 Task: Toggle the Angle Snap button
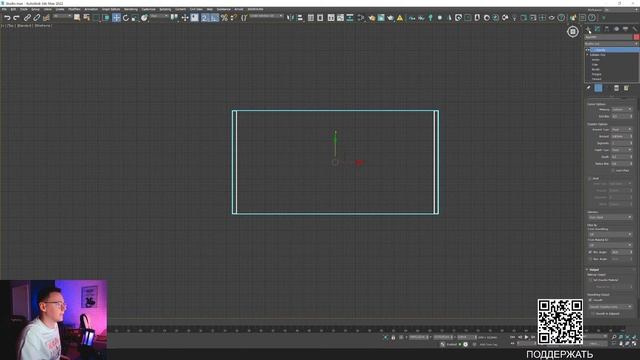click(215, 18)
